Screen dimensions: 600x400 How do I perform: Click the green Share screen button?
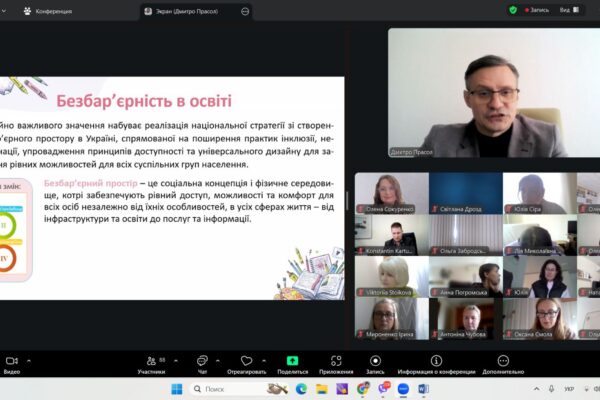point(292,361)
